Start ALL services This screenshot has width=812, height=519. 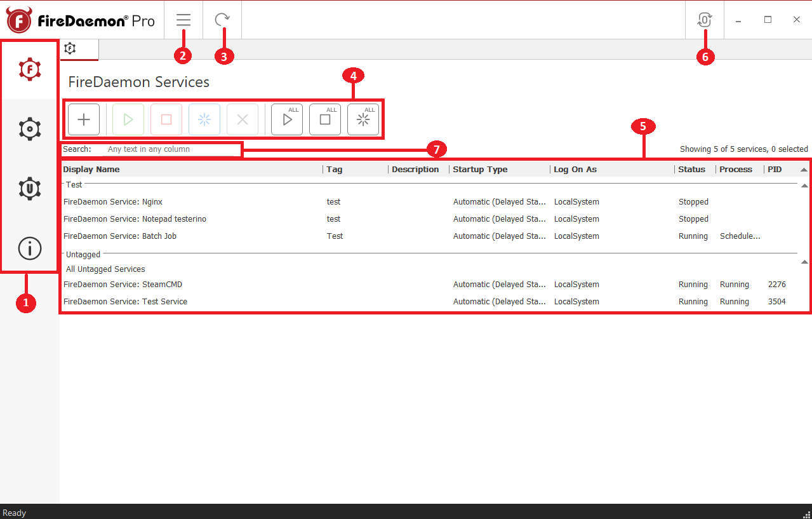pos(287,119)
